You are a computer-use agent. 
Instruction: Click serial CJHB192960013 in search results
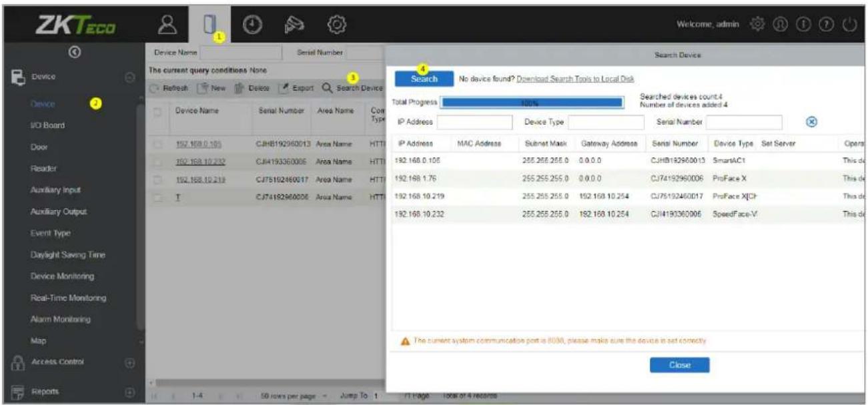click(x=677, y=161)
